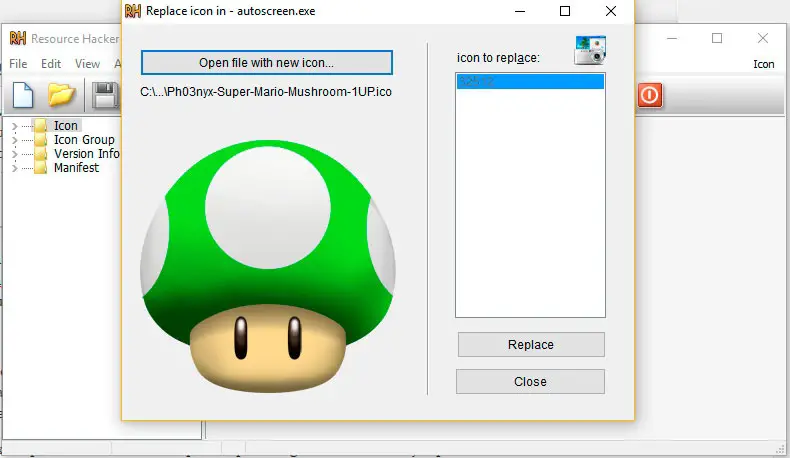Select the Manifest folder
This screenshot has height=458, width=790.
pos(67,168)
